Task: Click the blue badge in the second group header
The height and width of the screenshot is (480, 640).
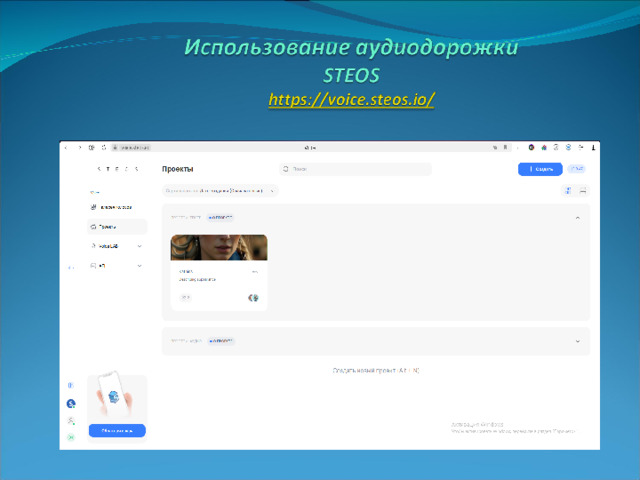Action: (221, 341)
